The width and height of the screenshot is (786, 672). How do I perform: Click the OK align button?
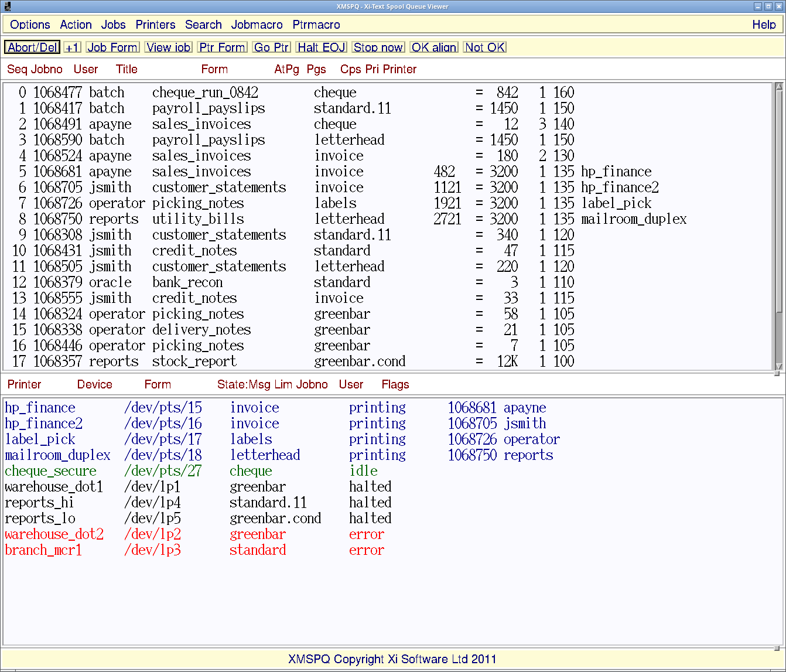click(433, 47)
